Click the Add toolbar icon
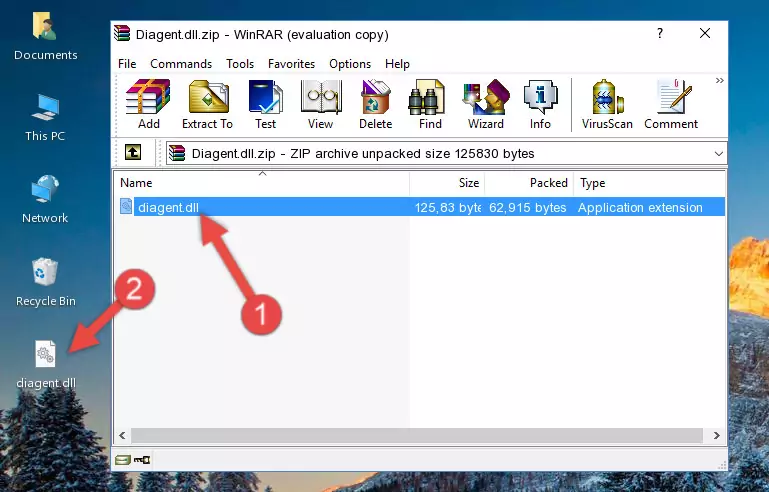This screenshot has height=492, width=769. click(148, 104)
